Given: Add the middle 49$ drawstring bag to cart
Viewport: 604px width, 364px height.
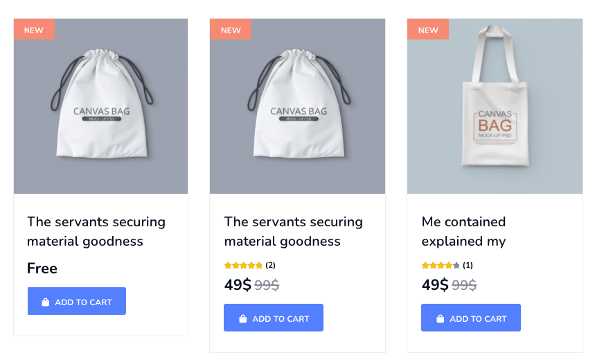Looking at the screenshot, I should tap(274, 318).
